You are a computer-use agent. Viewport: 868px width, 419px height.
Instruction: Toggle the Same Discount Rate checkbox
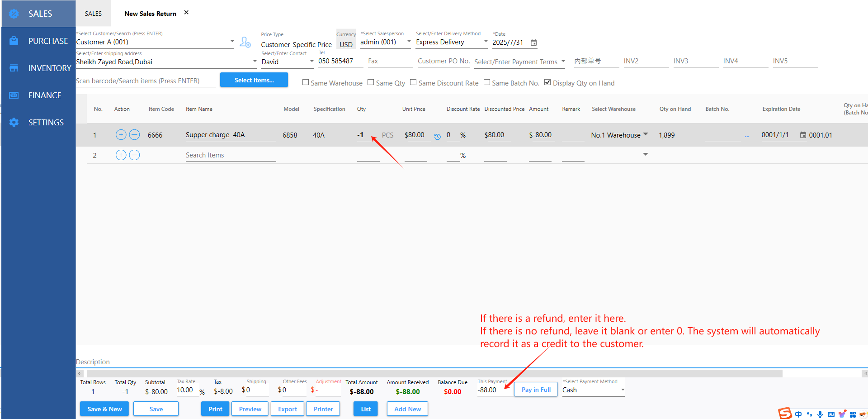coord(413,82)
